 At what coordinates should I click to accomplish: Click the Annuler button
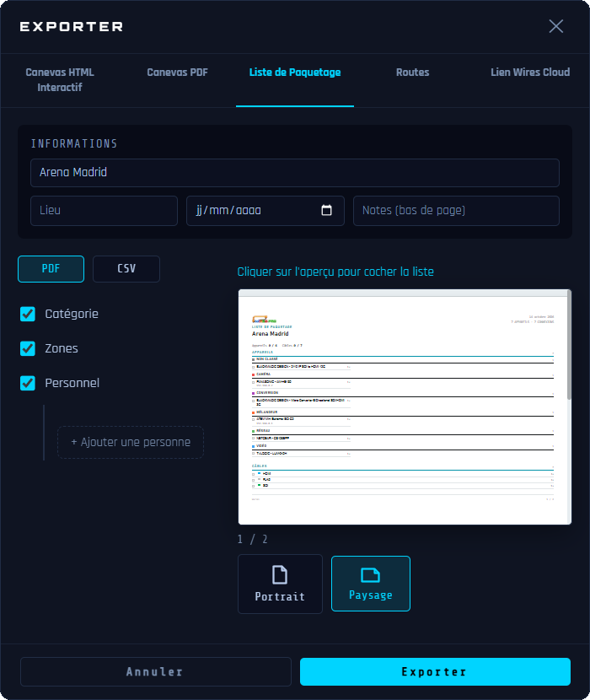point(156,672)
